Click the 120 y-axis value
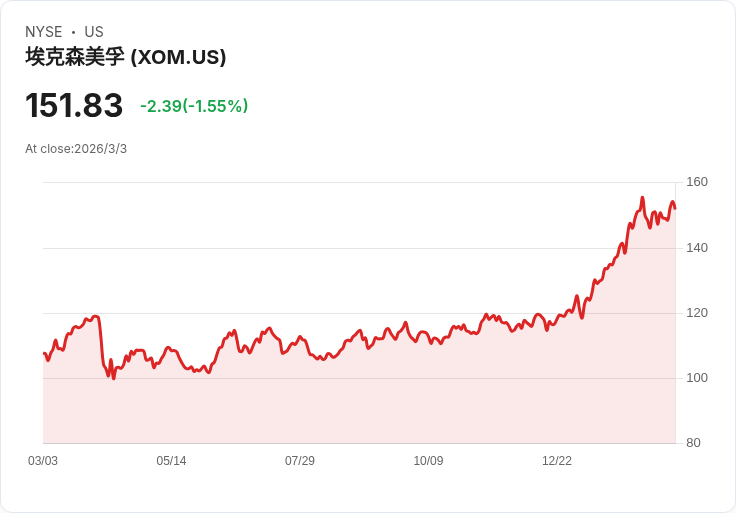This screenshot has width=736, height=513. [x=697, y=313]
